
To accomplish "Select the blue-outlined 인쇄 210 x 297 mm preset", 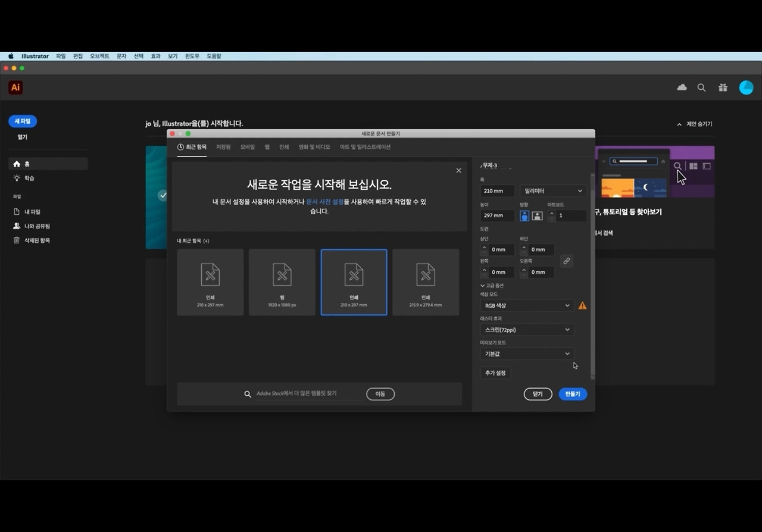I will 354,282.
